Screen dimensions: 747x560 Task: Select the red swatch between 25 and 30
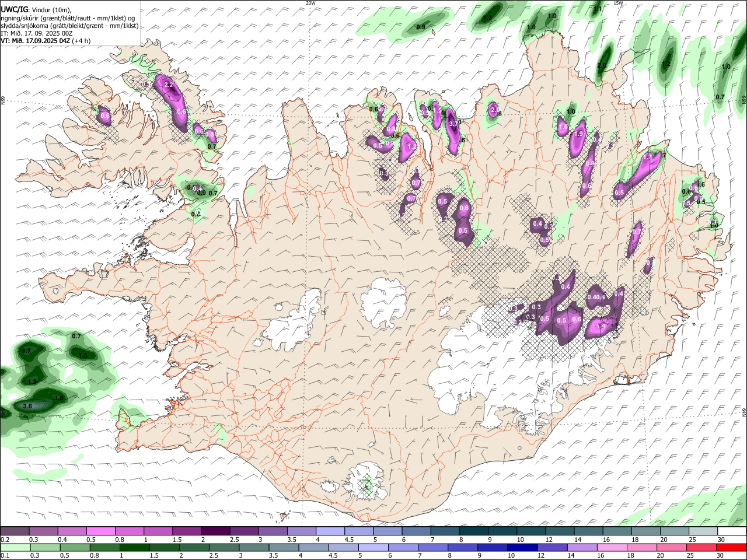(701, 547)
